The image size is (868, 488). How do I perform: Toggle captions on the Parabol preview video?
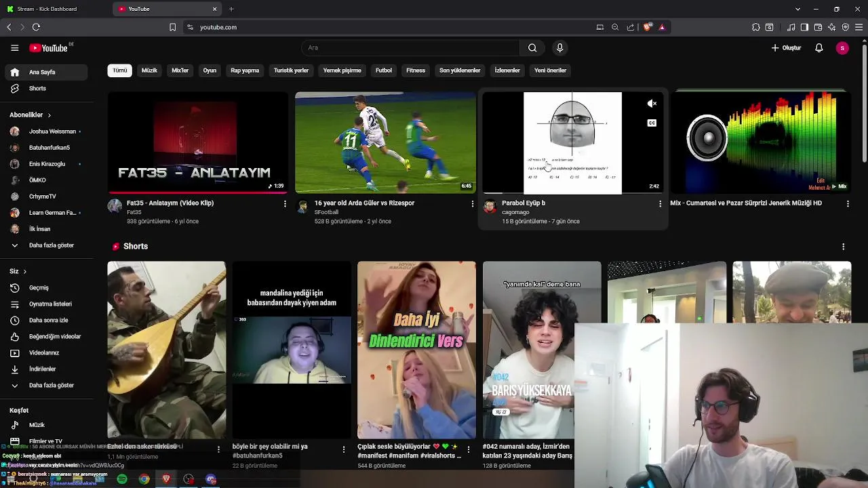point(652,123)
